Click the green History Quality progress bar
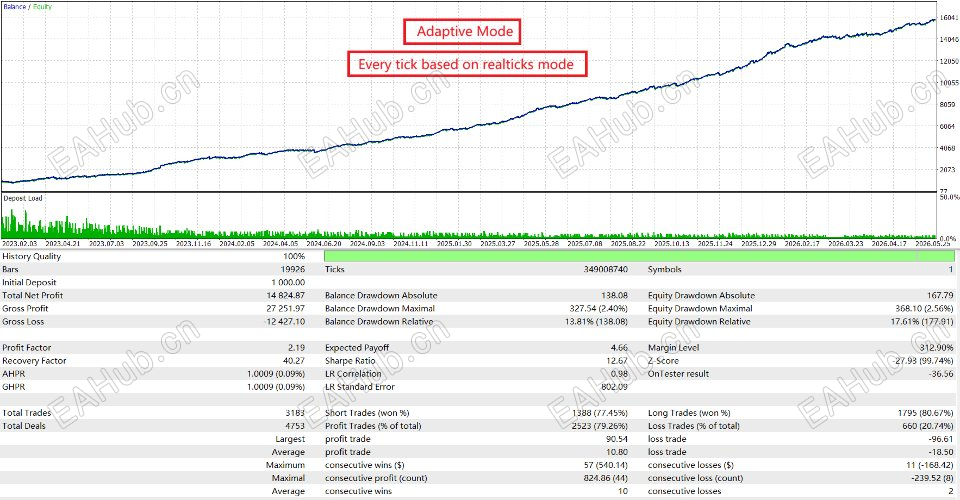The height and width of the screenshot is (500, 960). coord(639,256)
